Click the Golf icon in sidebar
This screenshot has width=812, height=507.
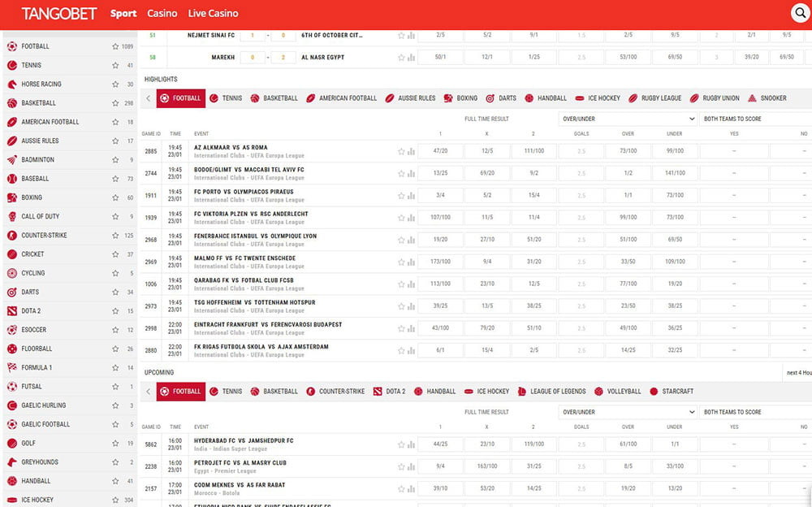point(12,444)
